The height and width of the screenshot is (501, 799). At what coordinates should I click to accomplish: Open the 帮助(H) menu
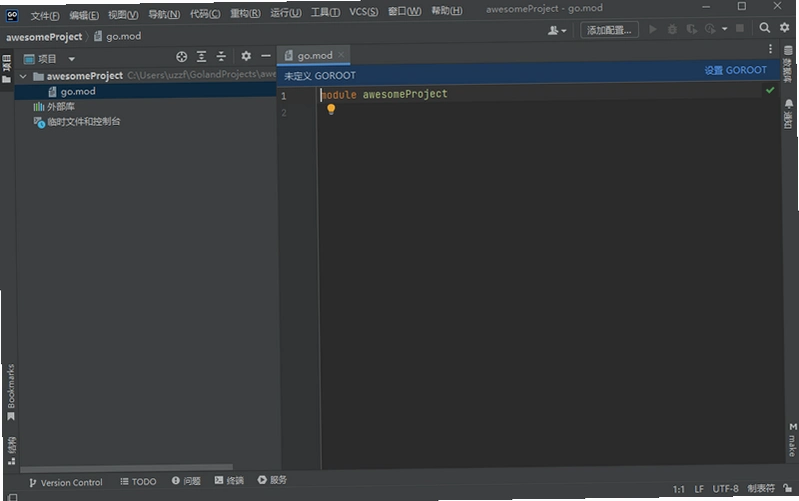pos(447,11)
